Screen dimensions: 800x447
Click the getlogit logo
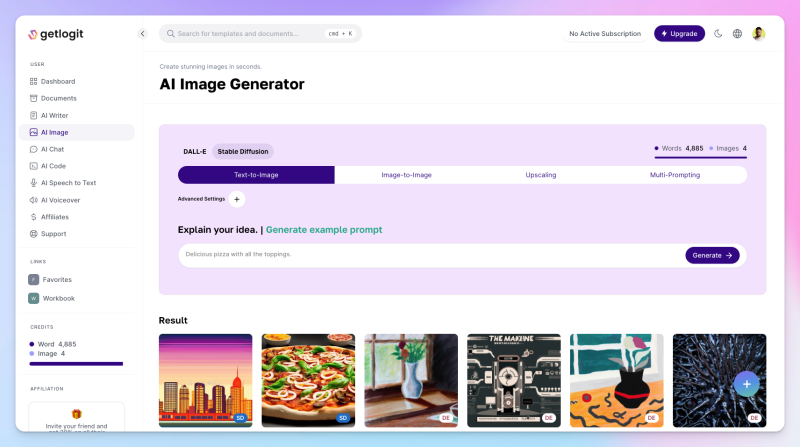(x=55, y=34)
